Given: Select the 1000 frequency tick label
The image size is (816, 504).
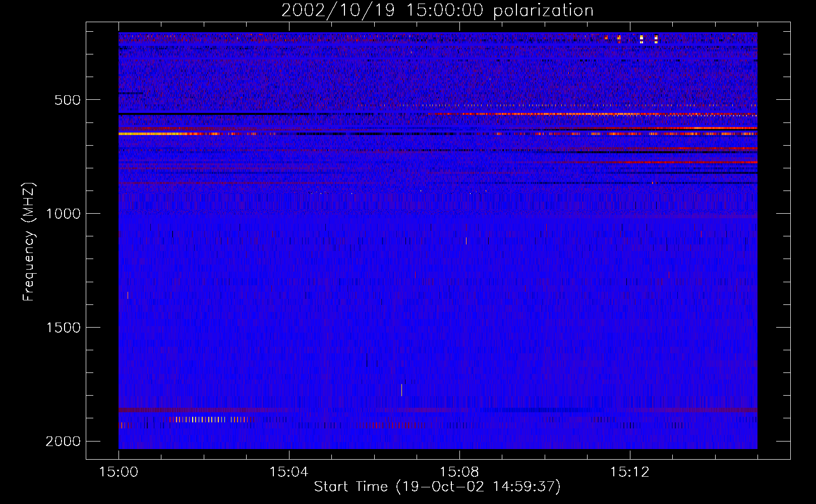Looking at the screenshot, I should point(63,214).
